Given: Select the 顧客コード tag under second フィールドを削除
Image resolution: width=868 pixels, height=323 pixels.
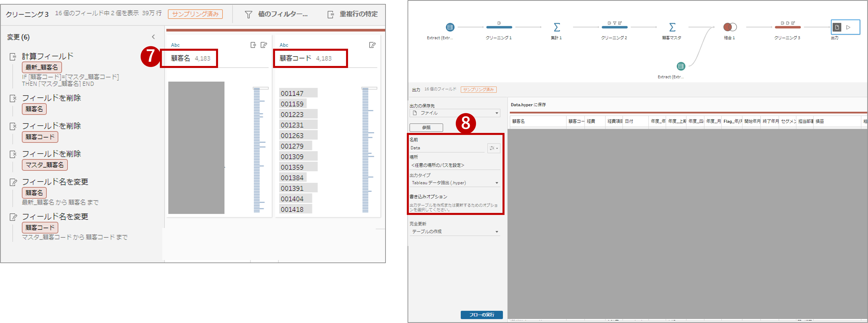Looking at the screenshot, I should (40, 137).
